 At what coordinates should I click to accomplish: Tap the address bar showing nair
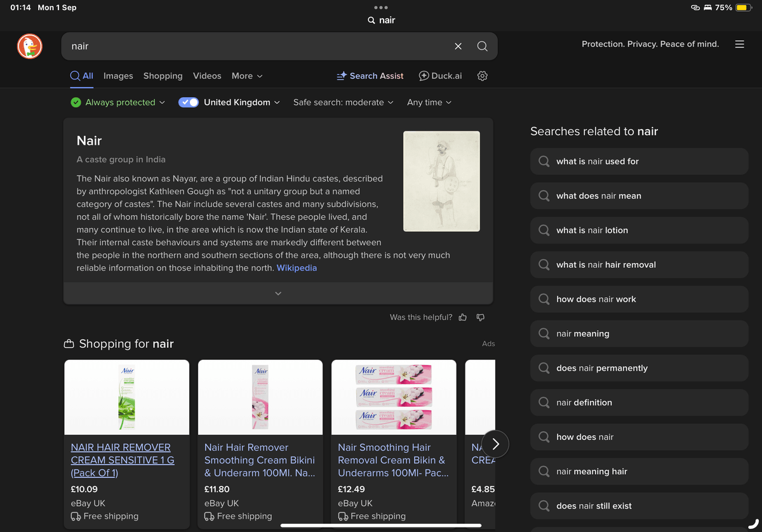point(381,20)
